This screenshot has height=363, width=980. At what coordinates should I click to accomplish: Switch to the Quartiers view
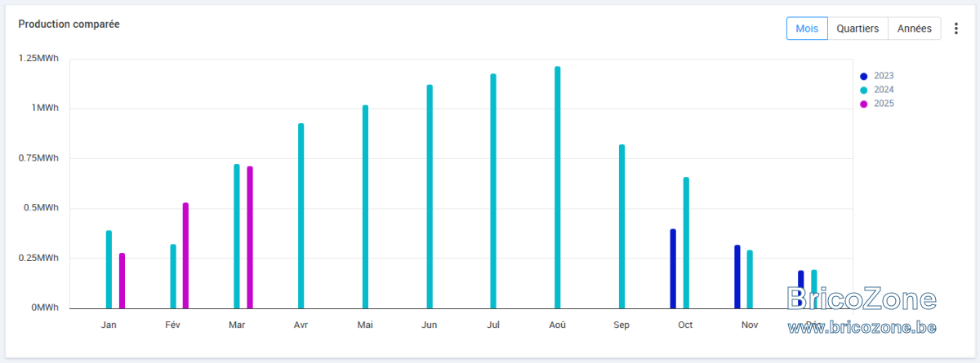pyautogui.click(x=857, y=29)
